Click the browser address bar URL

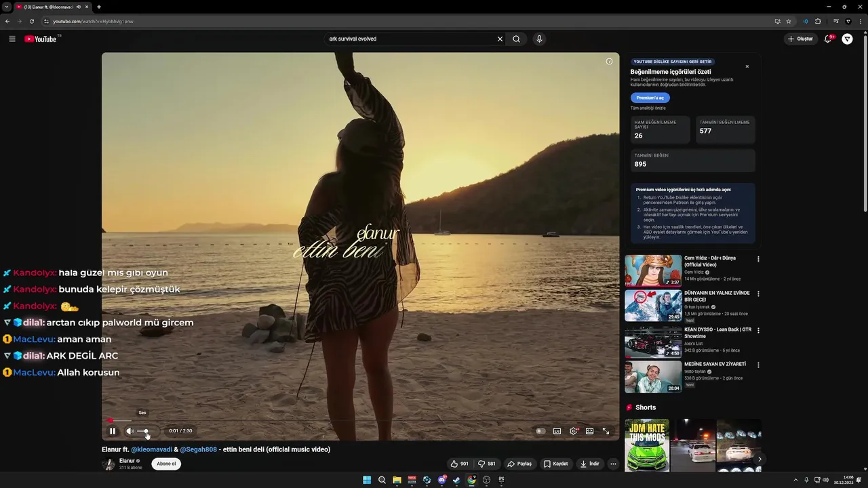(93, 21)
